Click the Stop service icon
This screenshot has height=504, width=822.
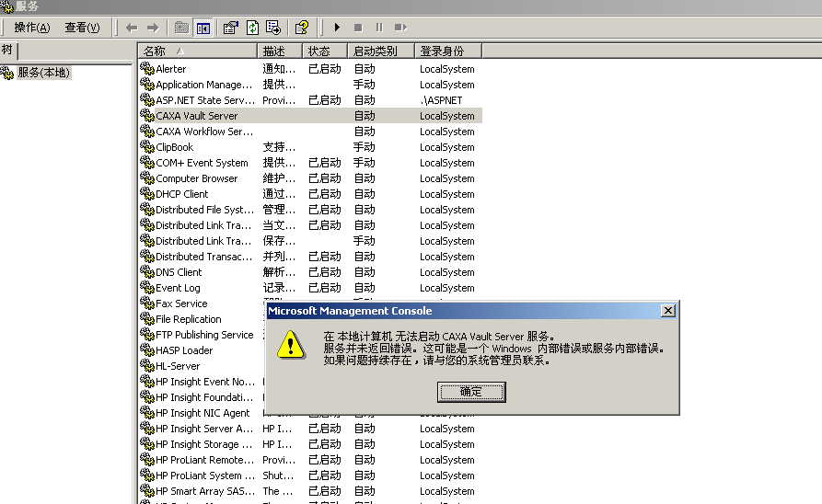358,28
